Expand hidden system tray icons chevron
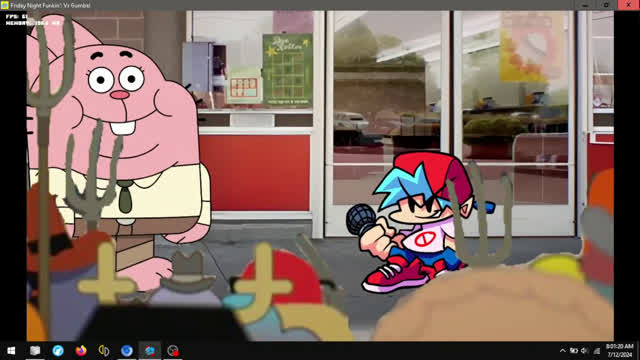The height and width of the screenshot is (360, 640). point(562,351)
